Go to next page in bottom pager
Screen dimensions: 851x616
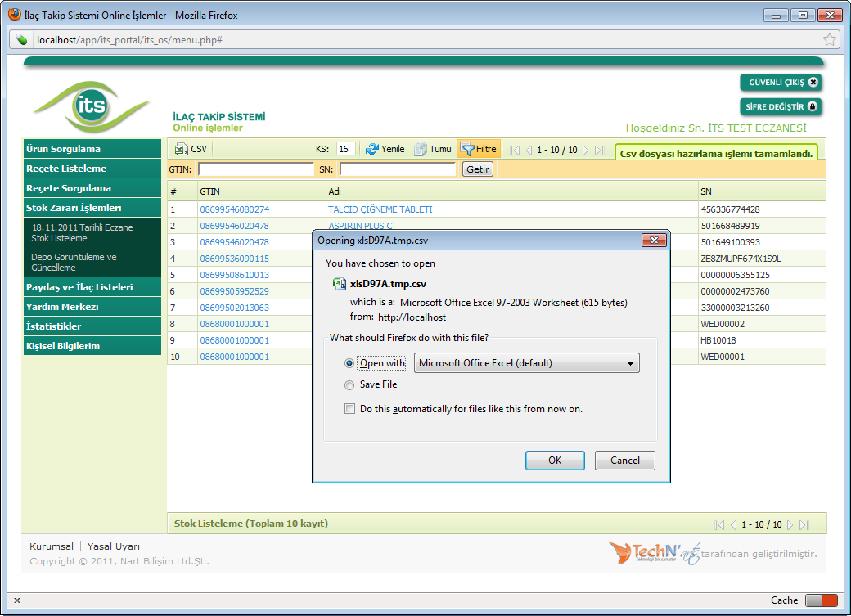[790, 524]
